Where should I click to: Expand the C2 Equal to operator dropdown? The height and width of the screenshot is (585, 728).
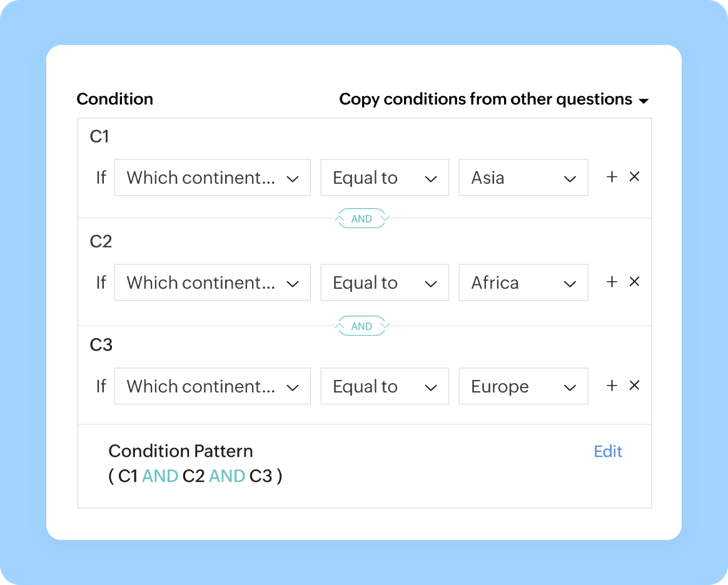pos(384,282)
